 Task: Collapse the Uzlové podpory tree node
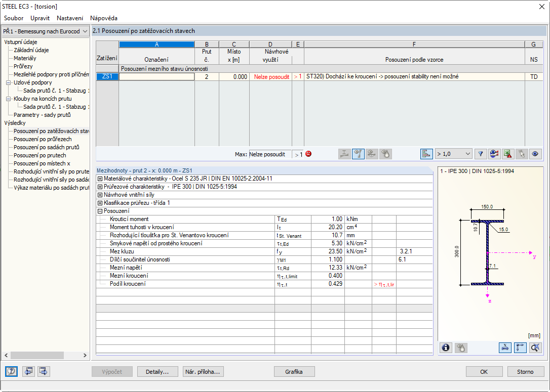(x=9, y=82)
